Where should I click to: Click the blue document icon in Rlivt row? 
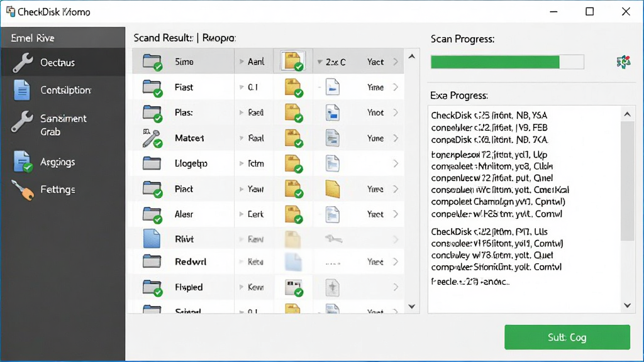[x=152, y=239]
